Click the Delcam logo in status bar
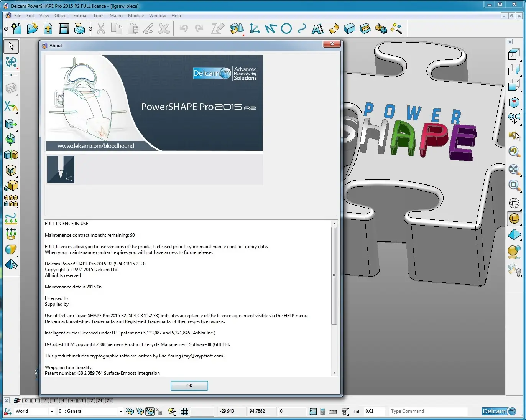526x420 pixels. tap(500, 411)
